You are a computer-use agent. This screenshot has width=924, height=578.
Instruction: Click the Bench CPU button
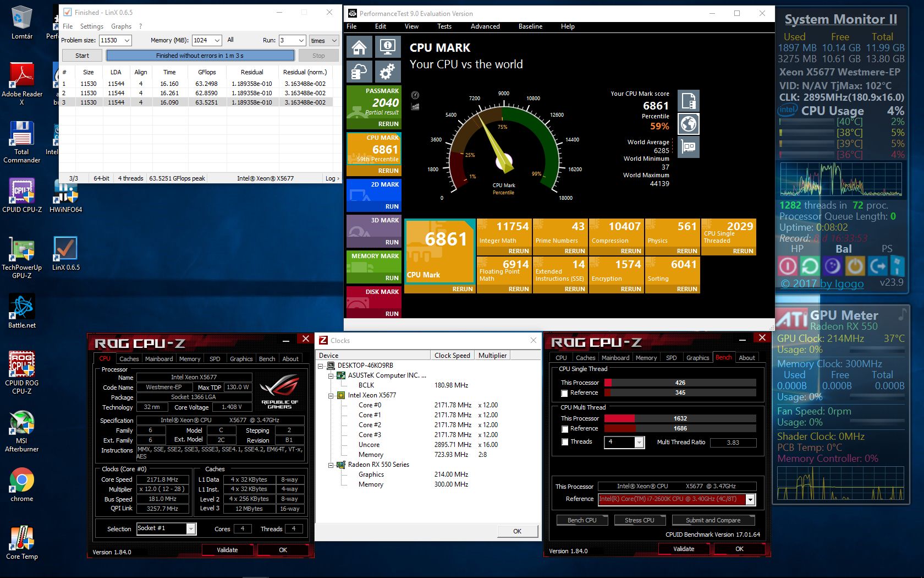582,520
